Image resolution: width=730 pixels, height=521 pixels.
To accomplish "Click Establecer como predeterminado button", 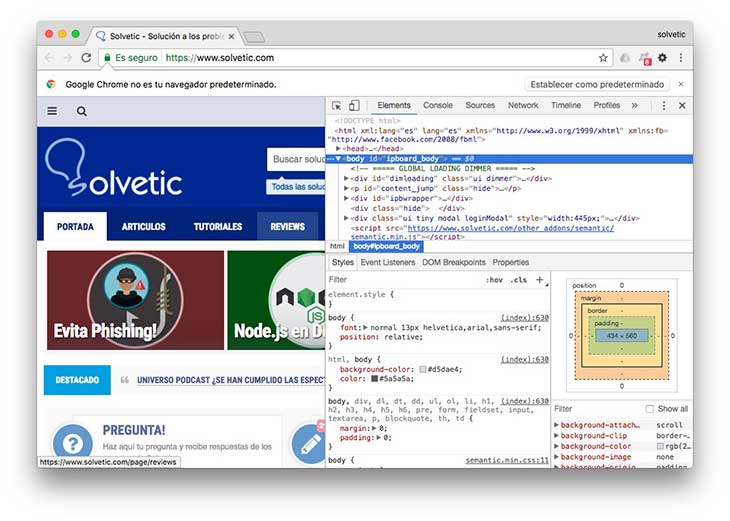I will pos(597,84).
